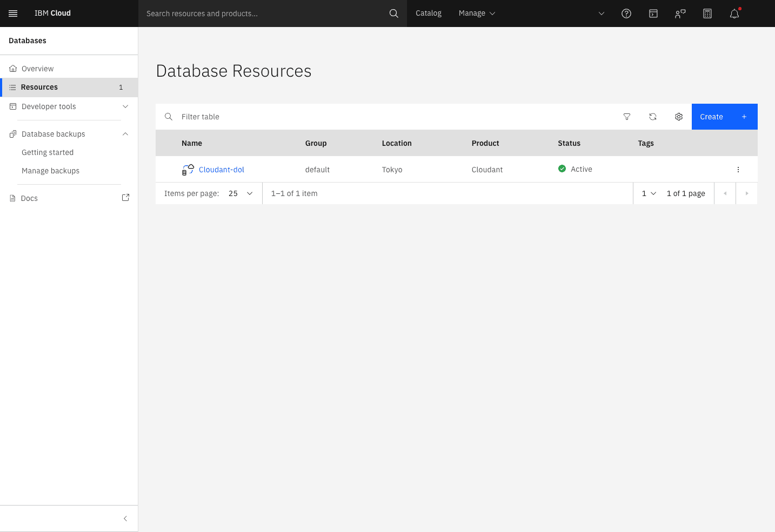Viewport: 775px width, 532px height.
Task: Click the Search resources and products field
Action: pyautogui.click(x=273, y=14)
